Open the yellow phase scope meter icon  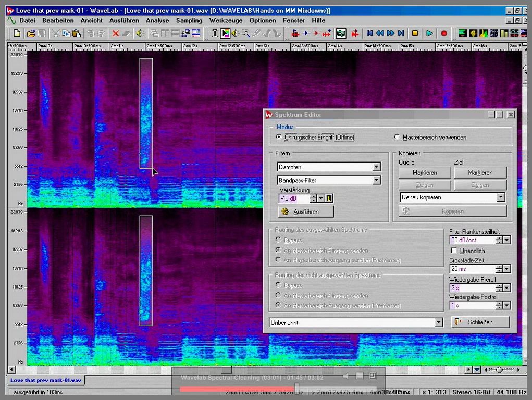(x=473, y=33)
